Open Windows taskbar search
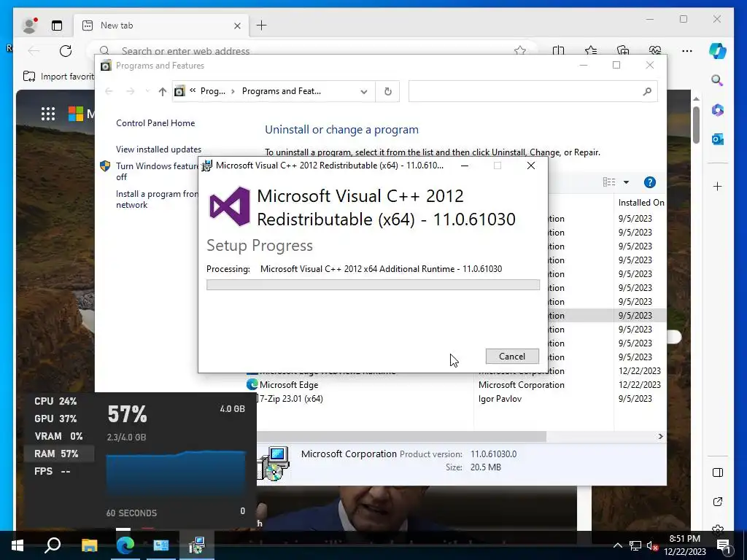The image size is (747, 560). coord(53,545)
